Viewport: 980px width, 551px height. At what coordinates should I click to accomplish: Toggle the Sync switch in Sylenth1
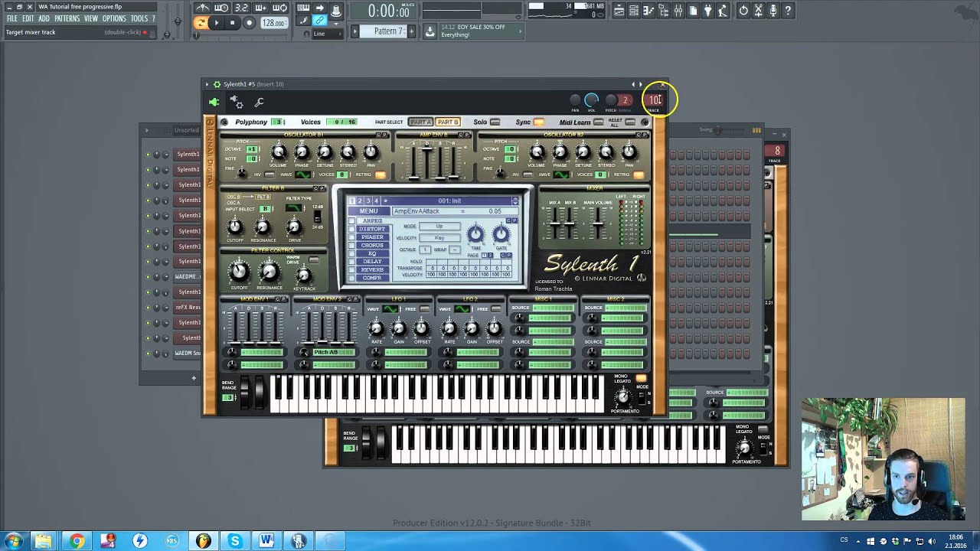539,122
